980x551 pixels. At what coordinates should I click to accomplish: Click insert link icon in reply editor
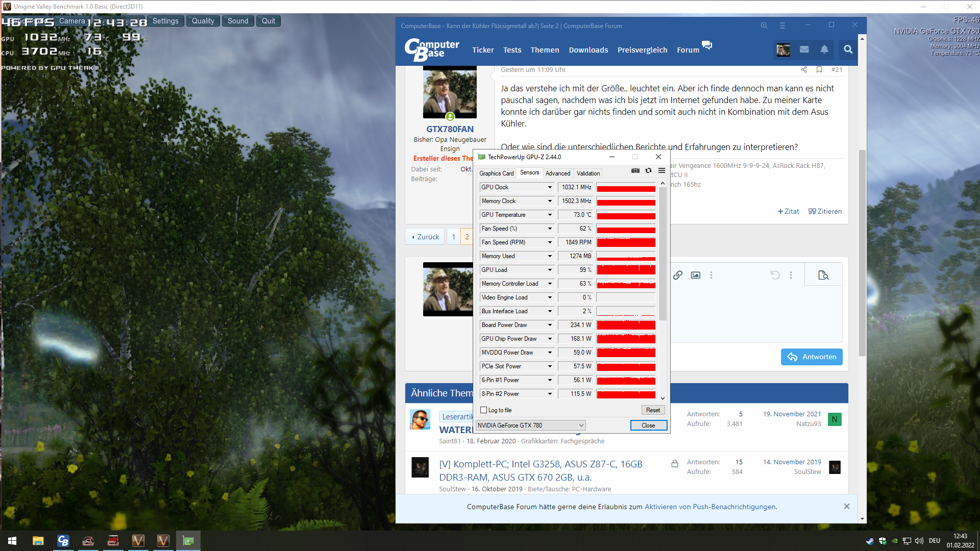coord(678,275)
